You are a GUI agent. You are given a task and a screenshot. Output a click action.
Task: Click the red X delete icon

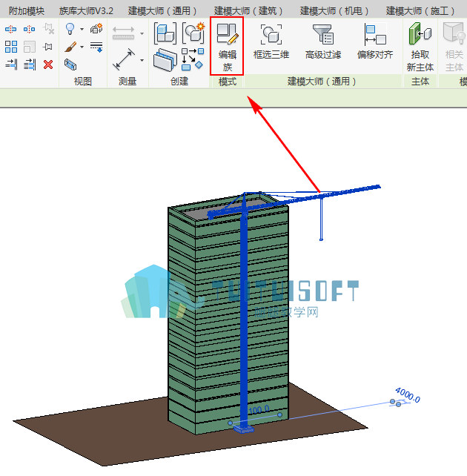point(48,65)
